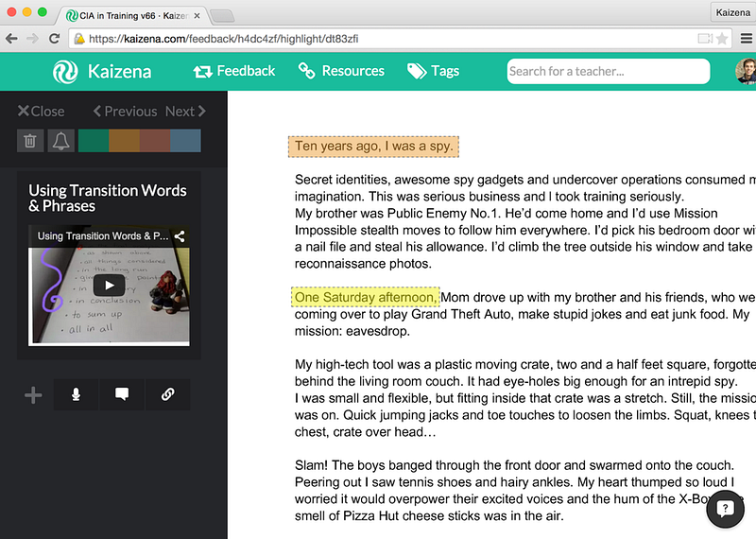Viewport: 756px width, 539px height.
Task: Select the green highlight color swatch
Action: [93, 141]
